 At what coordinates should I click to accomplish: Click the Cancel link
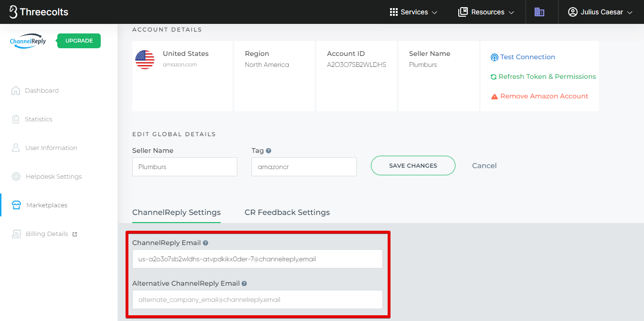pos(484,166)
